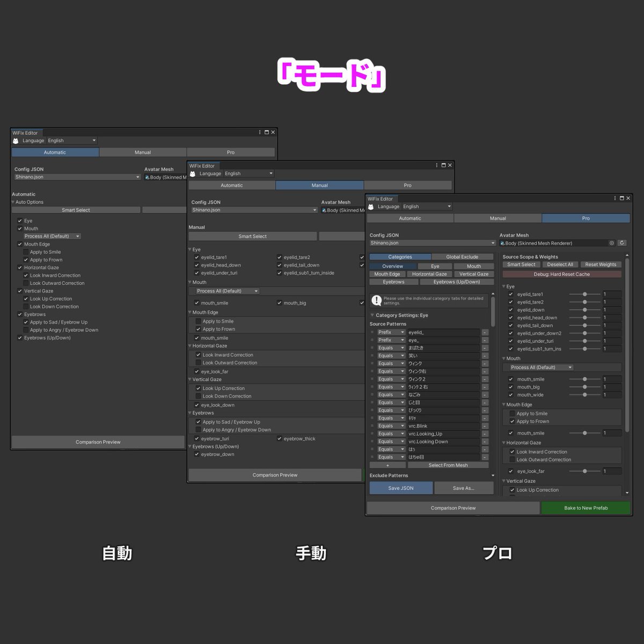Click Debug: Hard Reset Cache button

(x=562, y=274)
